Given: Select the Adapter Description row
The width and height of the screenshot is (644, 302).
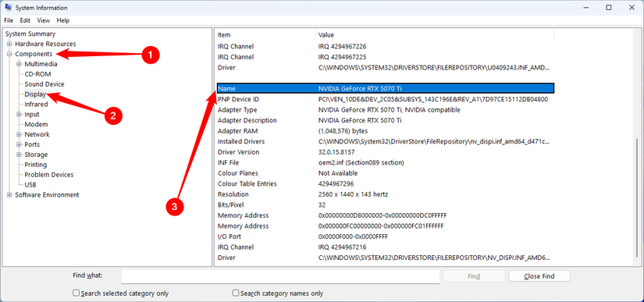Looking at the screenshot, I should [386, 121].
